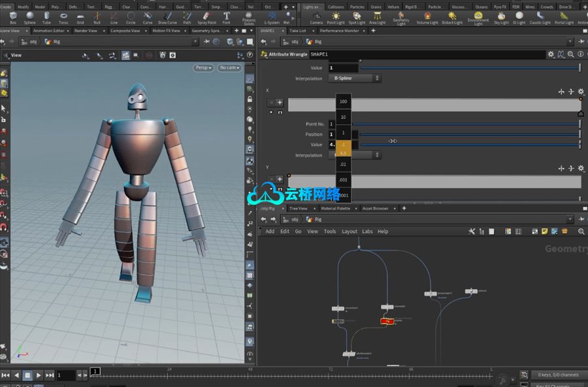
Task: Open the Layout menu in network editor
Action: pos(350,231)
